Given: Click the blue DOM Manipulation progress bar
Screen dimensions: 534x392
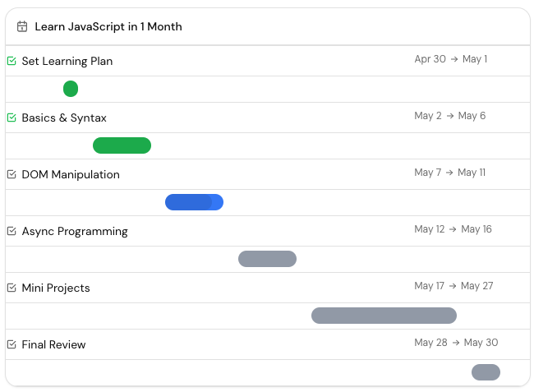Looking at the screenshot, I should [194, 202].
